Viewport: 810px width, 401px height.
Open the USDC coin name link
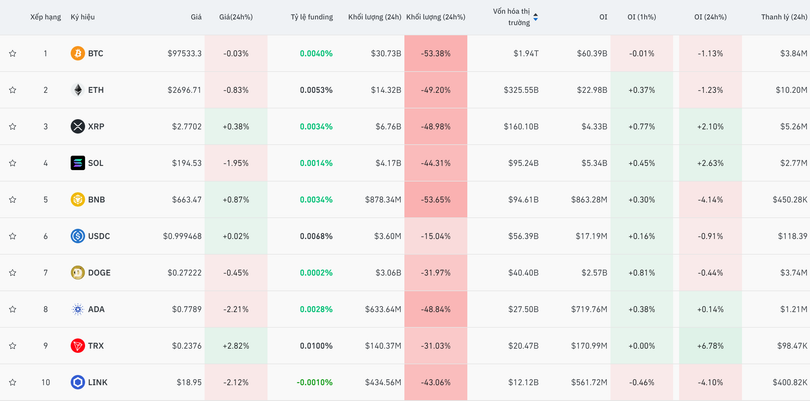99,236
